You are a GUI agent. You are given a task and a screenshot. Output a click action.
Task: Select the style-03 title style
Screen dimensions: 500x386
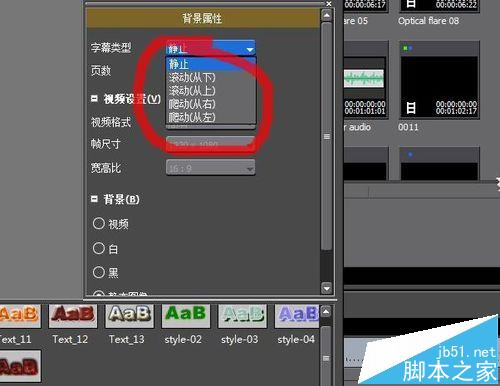point(243,316)
